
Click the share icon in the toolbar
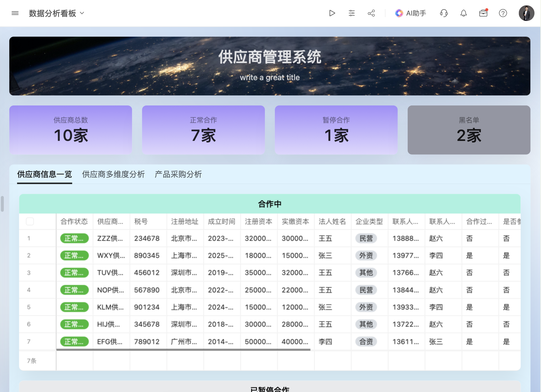[x=371, y=13]
